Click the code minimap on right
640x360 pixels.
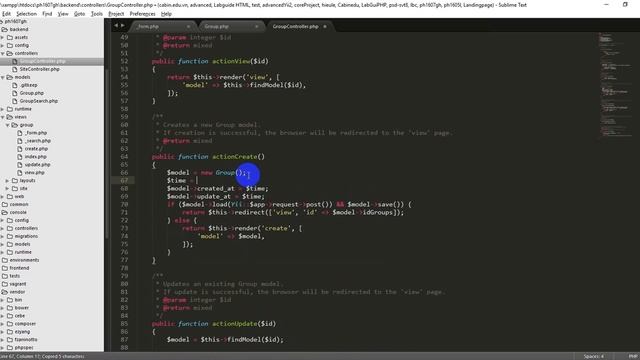tap(616, 86)
